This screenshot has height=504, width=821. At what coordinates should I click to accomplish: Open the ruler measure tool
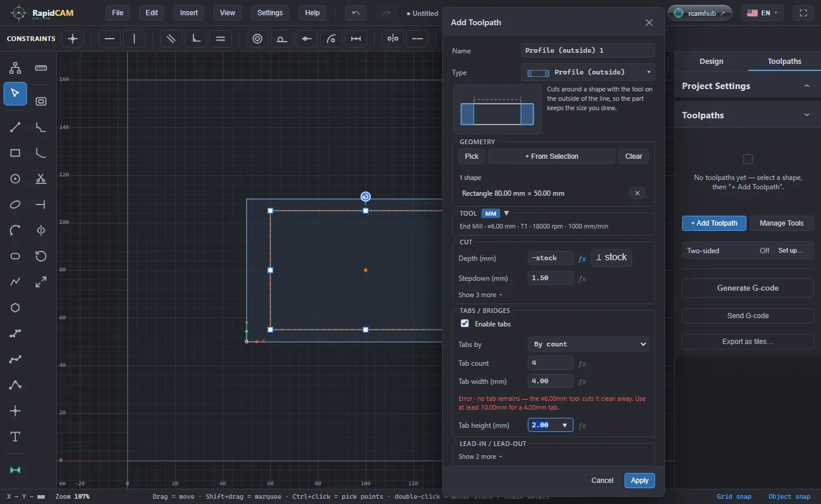click(x=41, y=68)
